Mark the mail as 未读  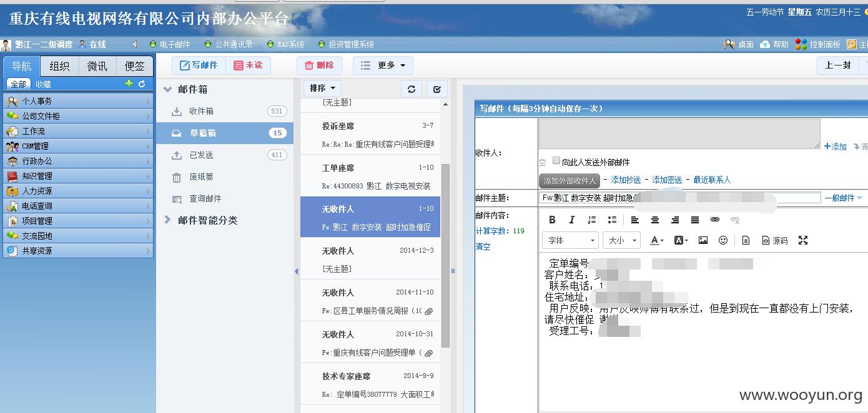pyautogui.click(x=248, y=66)
